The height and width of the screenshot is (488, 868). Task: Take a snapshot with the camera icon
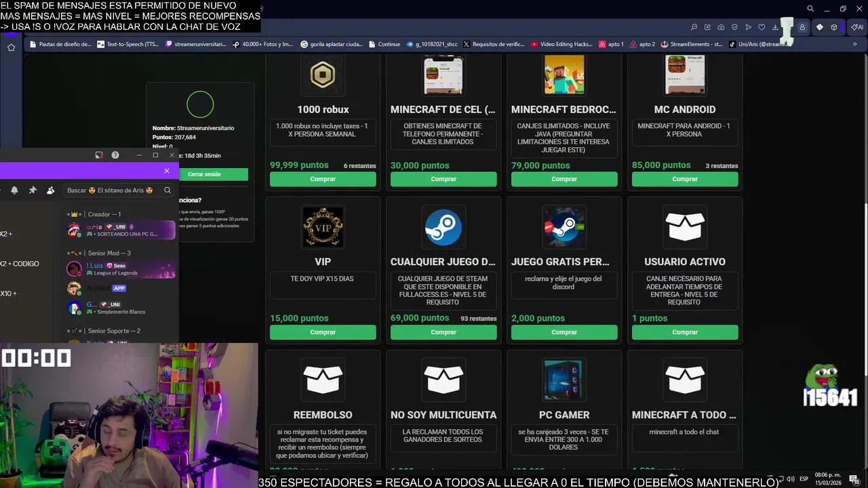point(721,27)
